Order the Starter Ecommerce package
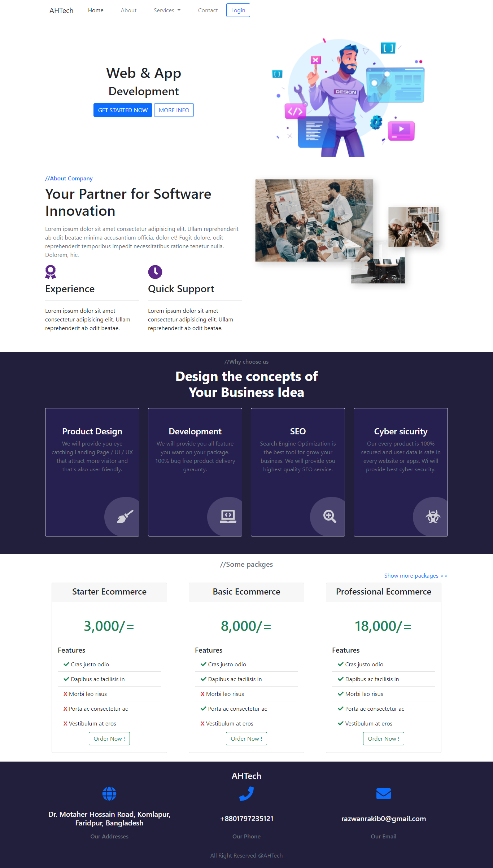This screenshot has height=868, width=493. coord(109,738)
